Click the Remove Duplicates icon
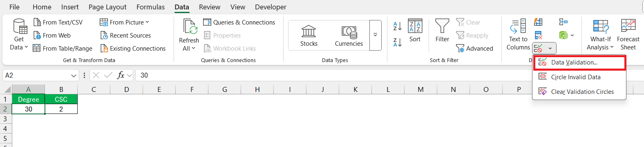644x147 pixels. [x=539, y=36]
